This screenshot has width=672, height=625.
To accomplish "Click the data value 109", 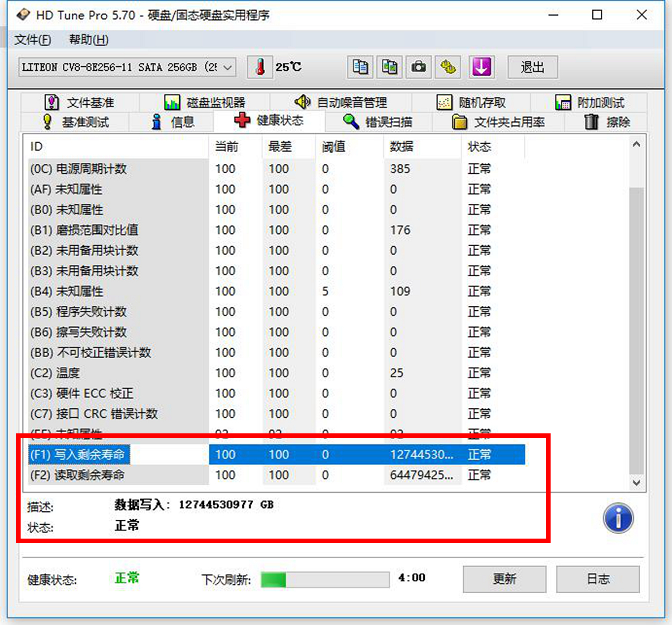I will coord(400,291).
